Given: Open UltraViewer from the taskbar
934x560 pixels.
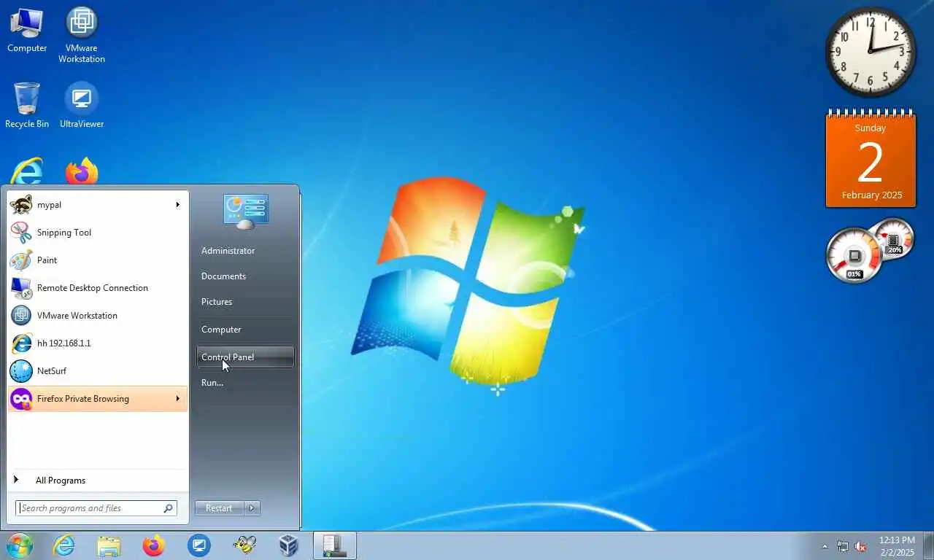Looking at the screenshot, I should 199,545.
